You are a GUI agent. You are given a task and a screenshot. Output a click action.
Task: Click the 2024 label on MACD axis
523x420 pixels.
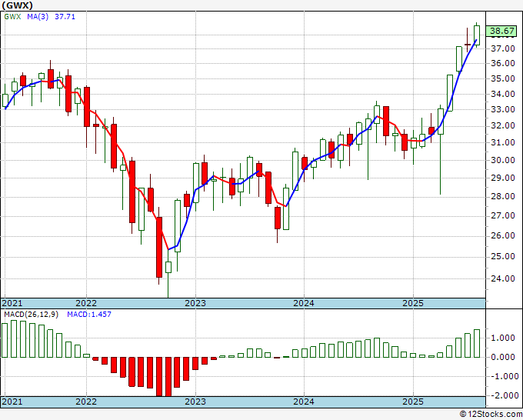[x=304, y=402]
